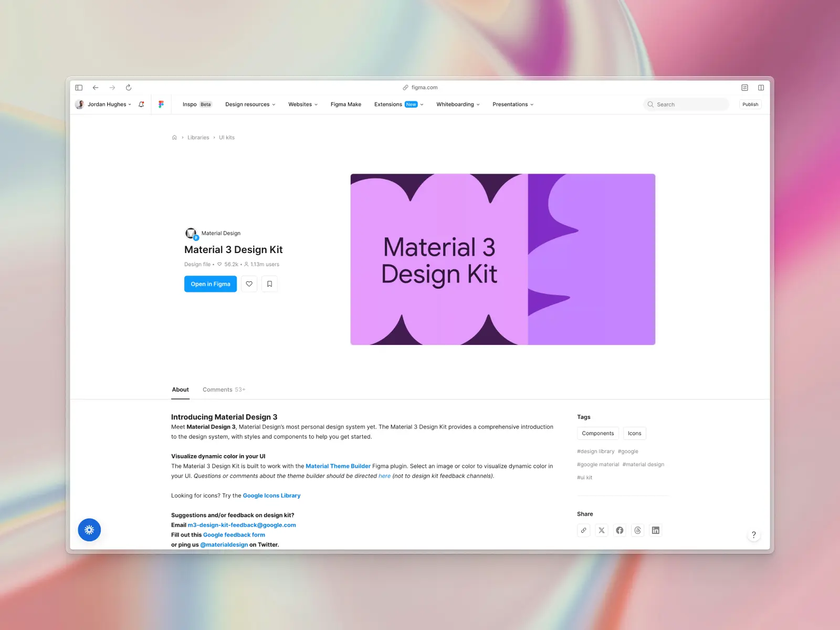Click the m3-design-kit-feedback@google.com email link
The height and width of the screenshot is (630, 840).
[241, 525]
